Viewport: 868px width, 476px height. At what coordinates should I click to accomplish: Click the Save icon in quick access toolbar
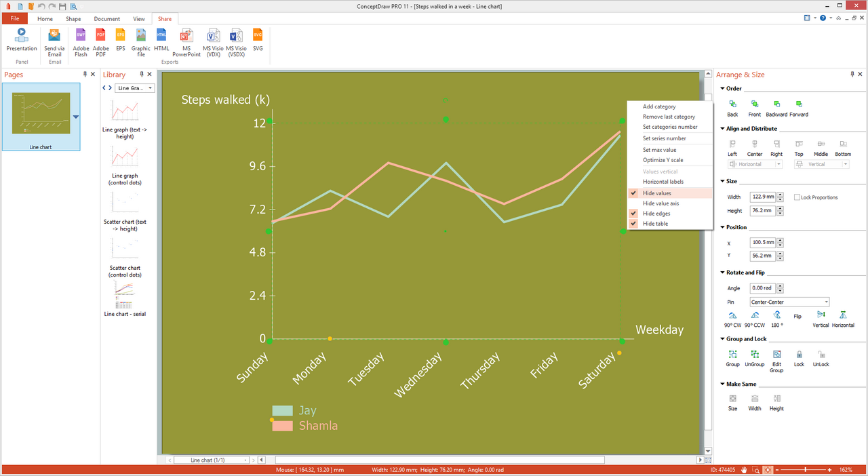pyautogui.click(x=62, y=6)
